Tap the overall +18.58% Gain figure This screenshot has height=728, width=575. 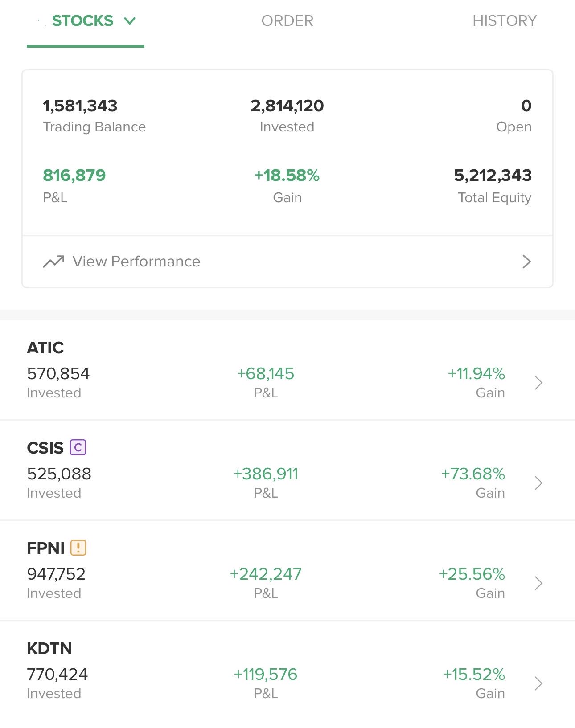[x=287, y=176]
